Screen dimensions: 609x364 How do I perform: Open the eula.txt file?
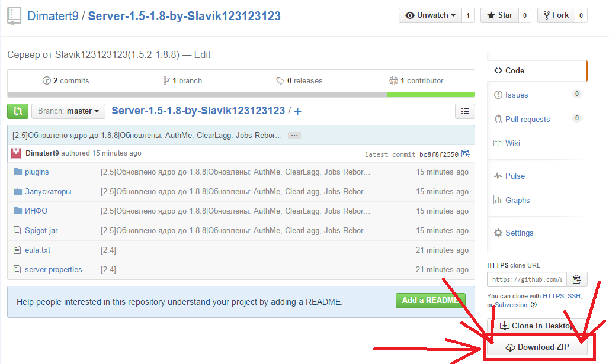point(38,250)
